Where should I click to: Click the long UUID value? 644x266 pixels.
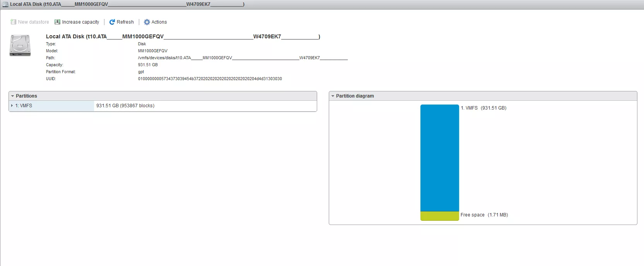coord(210,79)
